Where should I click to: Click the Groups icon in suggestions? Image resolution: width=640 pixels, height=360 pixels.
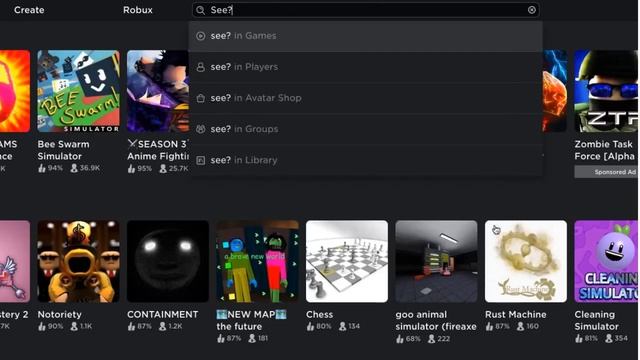click(200, 129)
